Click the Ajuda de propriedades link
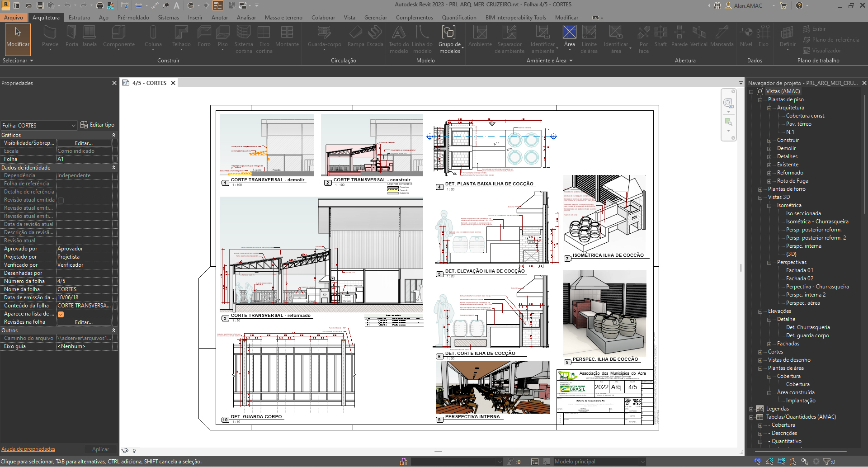 coord(28,449)
